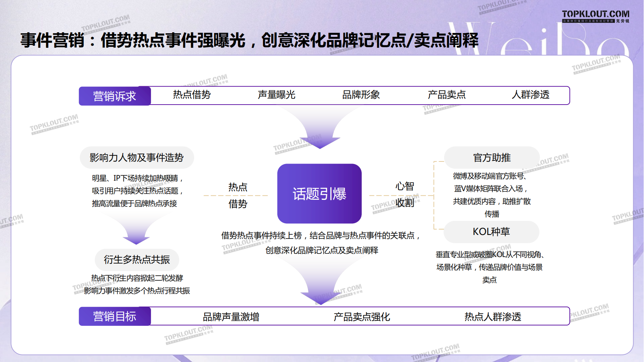Viewport: 644px width, 362px height.
Task: Click the purple arrow pointing down to 话题引爆
Action: tap(319, 134)
